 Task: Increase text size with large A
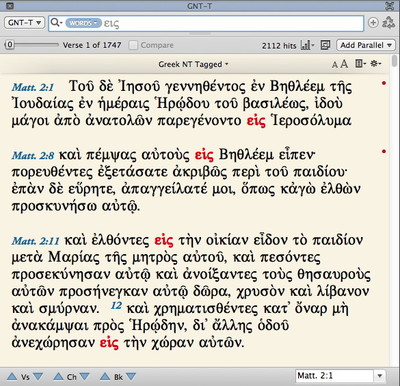(344, 64)
